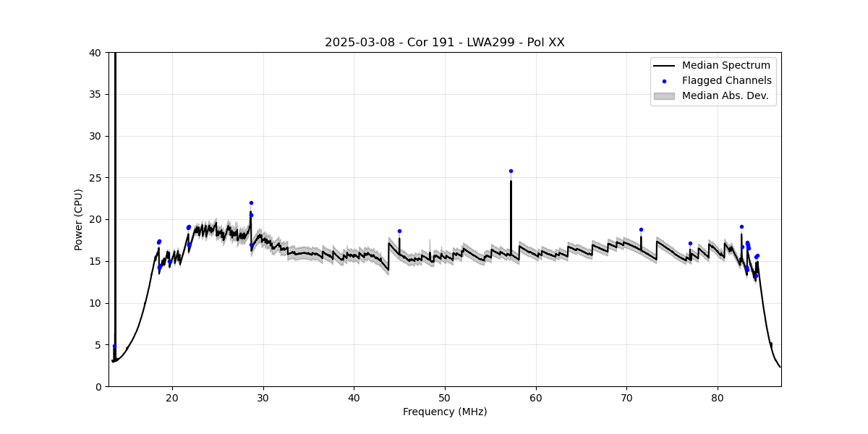Viewport: 868px width, 434px height.
Task: Select the 'Median Spectrum' legend label
Action: pyautogui.click(x=726, y=66)
